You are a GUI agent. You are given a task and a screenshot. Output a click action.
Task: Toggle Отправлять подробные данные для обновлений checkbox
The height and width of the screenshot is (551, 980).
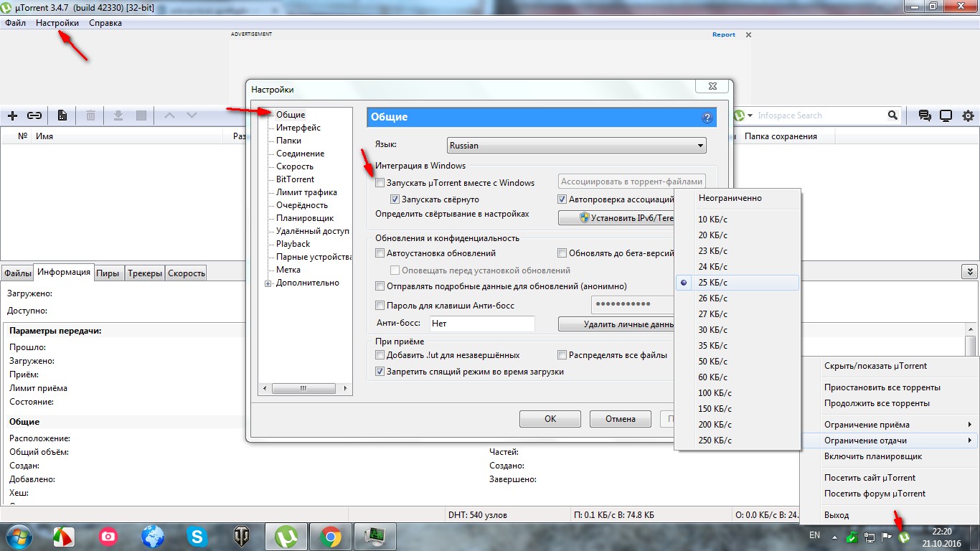380,286
